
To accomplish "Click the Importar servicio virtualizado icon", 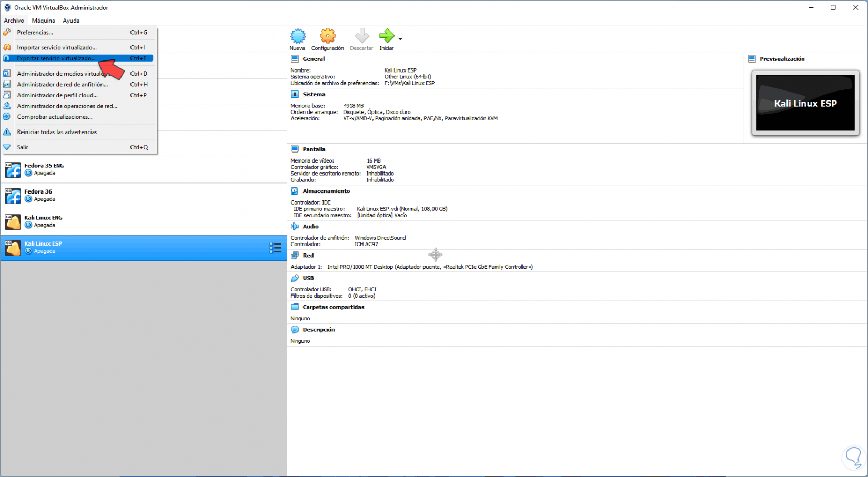I will 7,47.
